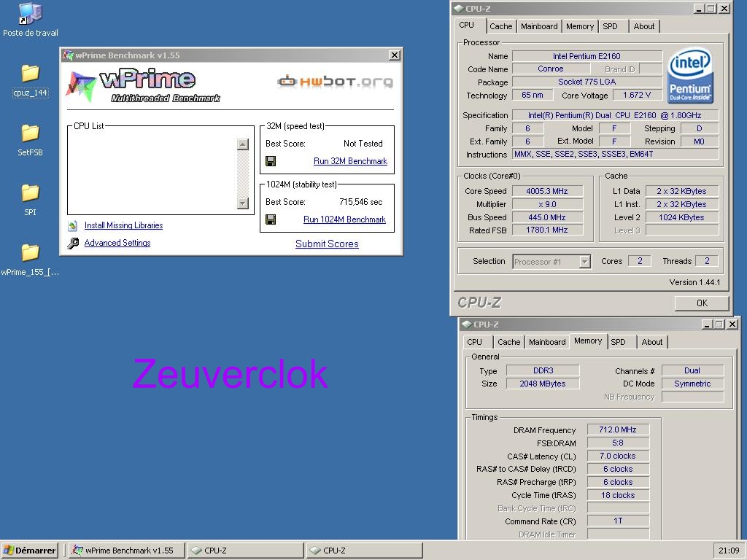Click OK in the top CPU-Z window
The width and height of the screenshot is (747, 560).
pyautogui.click(x=702, y=303)
